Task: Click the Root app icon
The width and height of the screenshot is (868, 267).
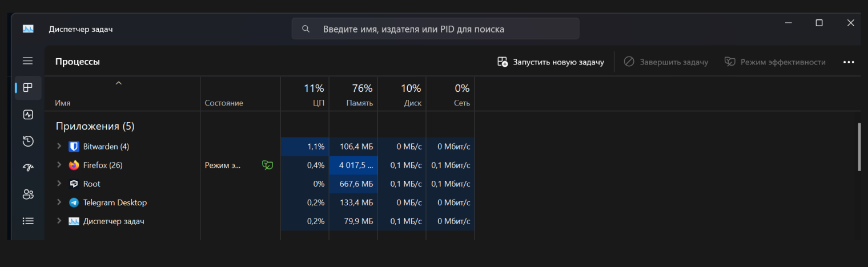Action: 74,184
